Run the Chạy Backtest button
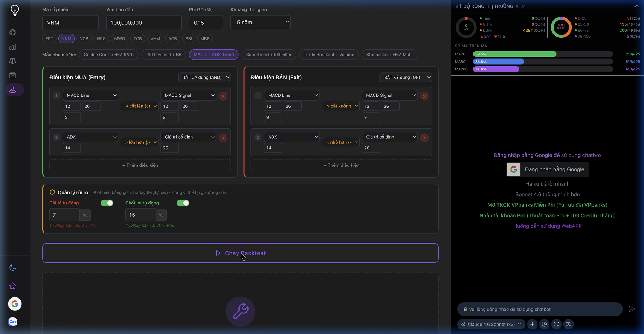 tap(240, 253)
